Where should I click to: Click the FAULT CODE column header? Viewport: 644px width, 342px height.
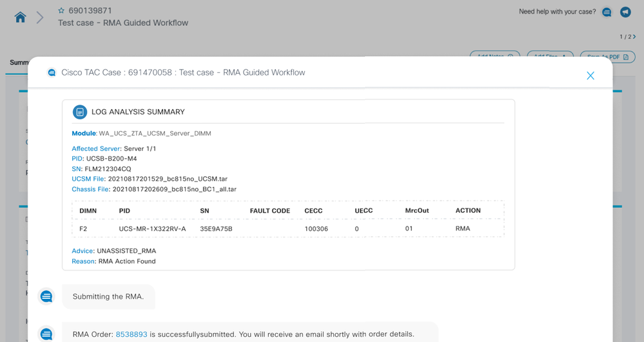(x=270, y=211)
